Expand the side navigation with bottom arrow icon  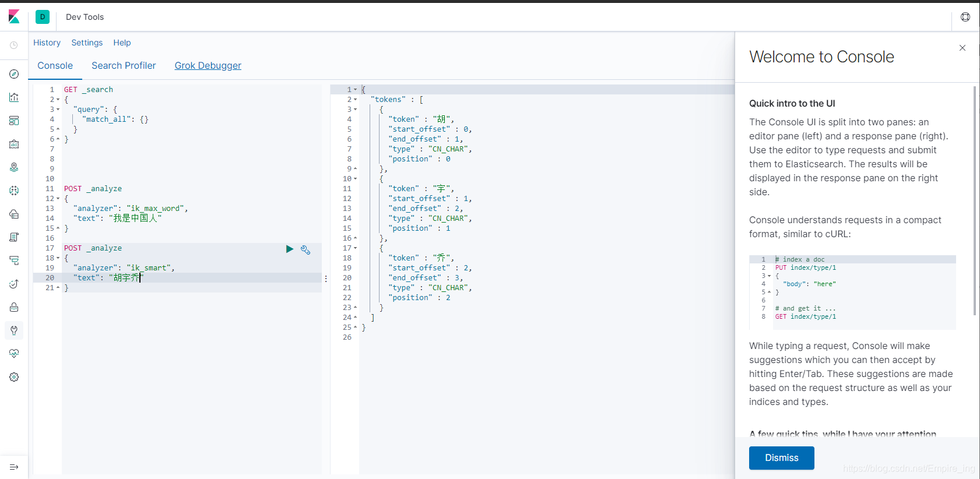pyautogui.click(x=14, y=467)
